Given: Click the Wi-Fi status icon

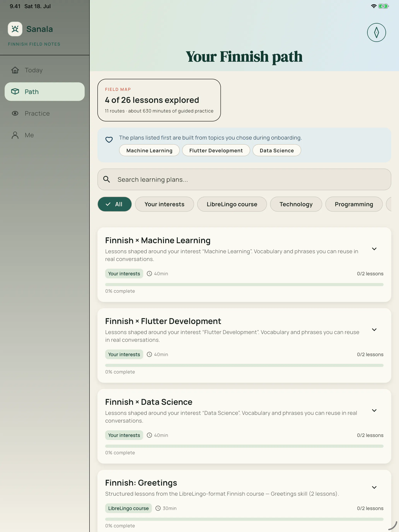Looking at the screenshot, I should pos(373,6).
